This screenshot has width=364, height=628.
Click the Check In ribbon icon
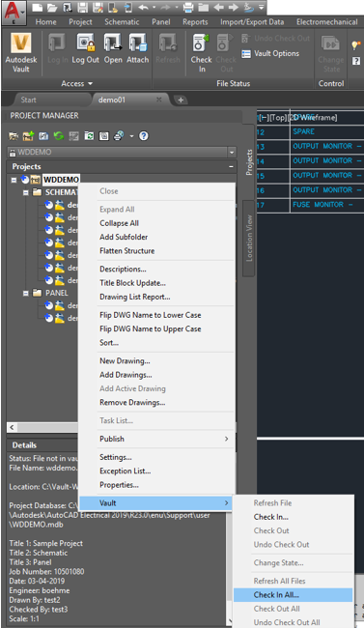coord(201,52)
